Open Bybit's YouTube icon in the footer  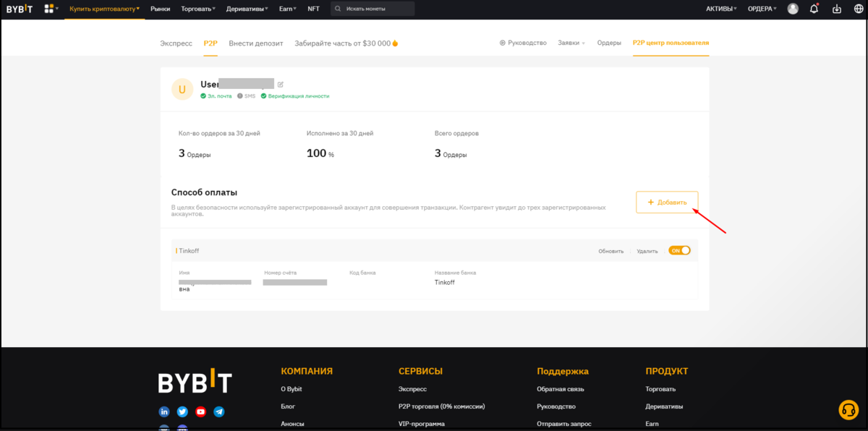(200, 411)
